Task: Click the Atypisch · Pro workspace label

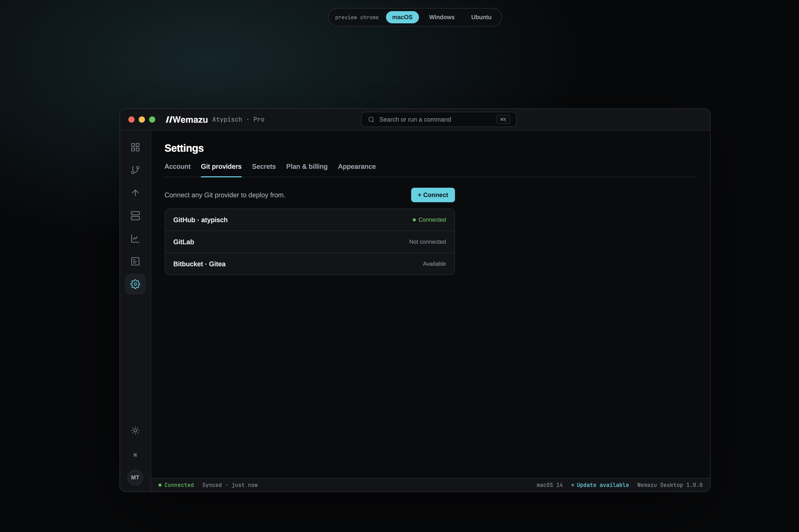Action: (x=238, y=120)
